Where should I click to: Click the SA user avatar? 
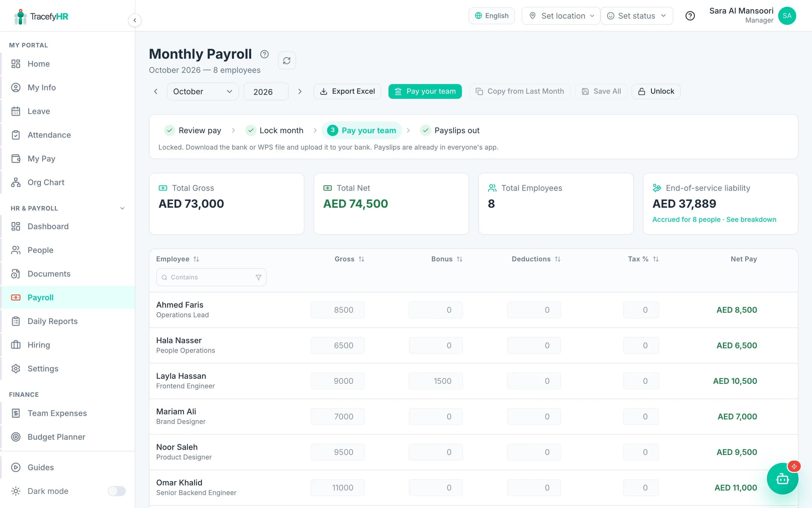point(787,16)
